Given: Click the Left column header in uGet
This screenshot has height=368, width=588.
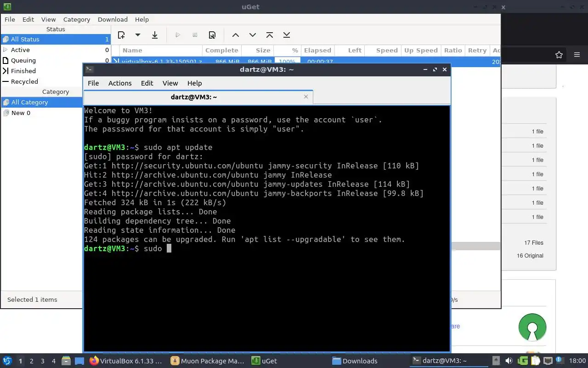Looking at the screenshot, I should pos(350,50).
